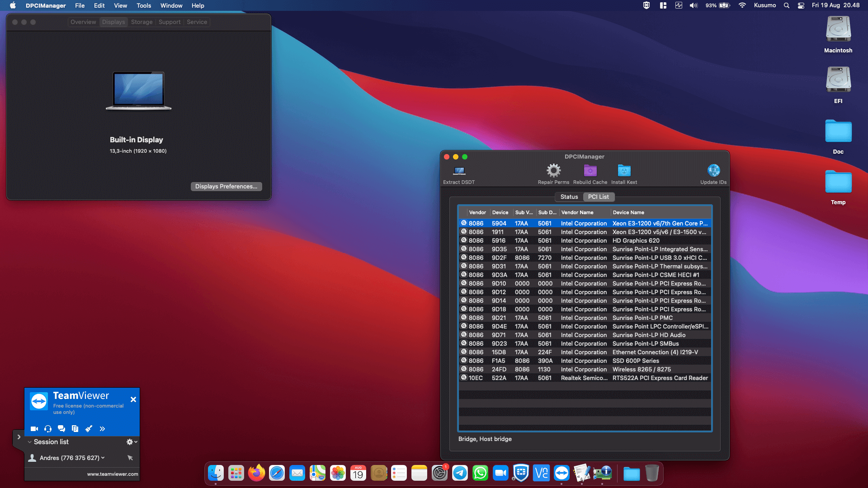Click the Repair Perms gear icon
868x488 pixels.
[553, 171]
